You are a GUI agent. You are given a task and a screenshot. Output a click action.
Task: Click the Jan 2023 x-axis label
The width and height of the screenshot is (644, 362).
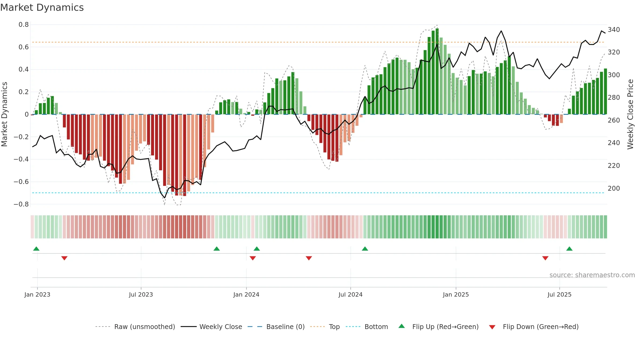(x=37, y=294)
